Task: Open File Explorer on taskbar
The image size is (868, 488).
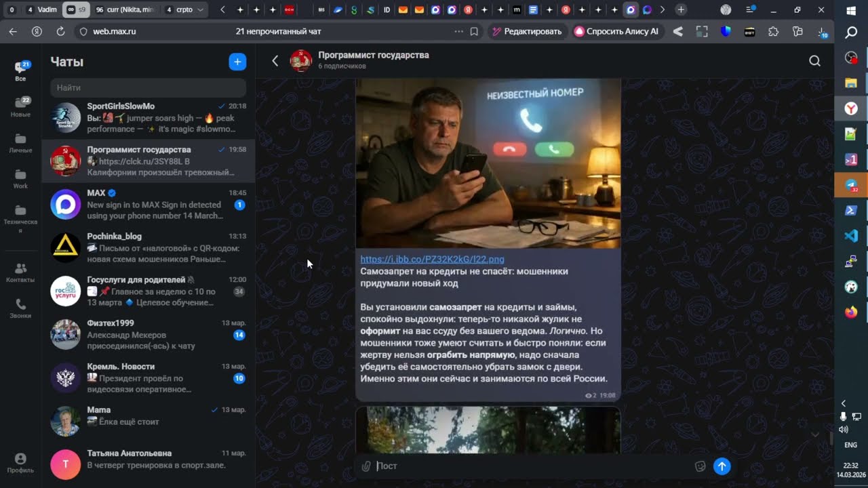Action: 851,83
